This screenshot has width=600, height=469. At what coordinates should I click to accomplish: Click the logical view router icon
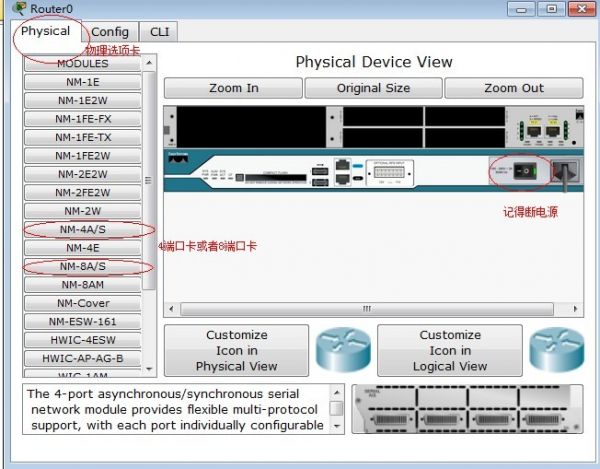[x=557, y=350]
